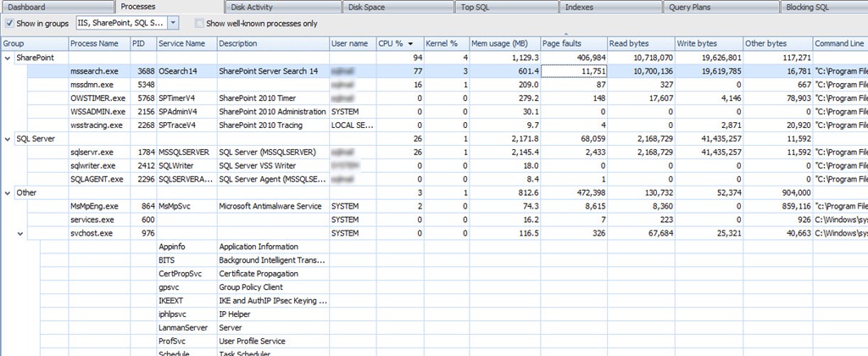
Task: Enable Show well-known processes only
Action: pos(198,23)
